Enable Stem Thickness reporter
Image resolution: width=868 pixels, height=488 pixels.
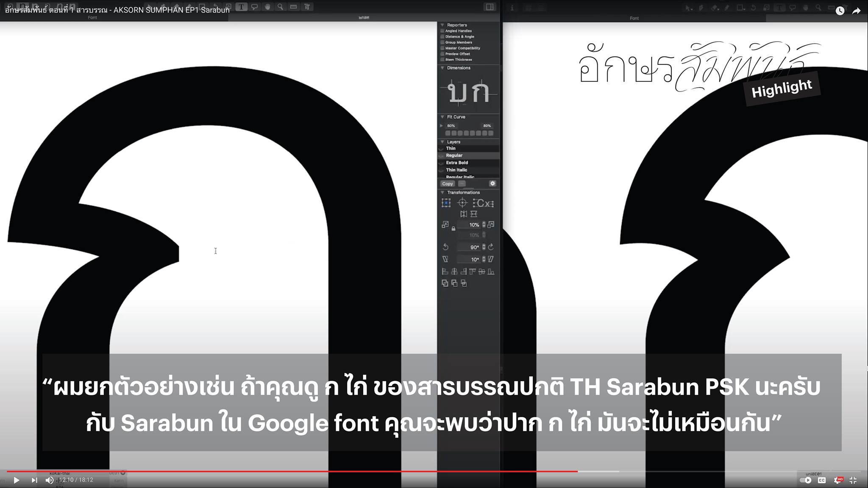pyautogui.click(x=442, y=59)
